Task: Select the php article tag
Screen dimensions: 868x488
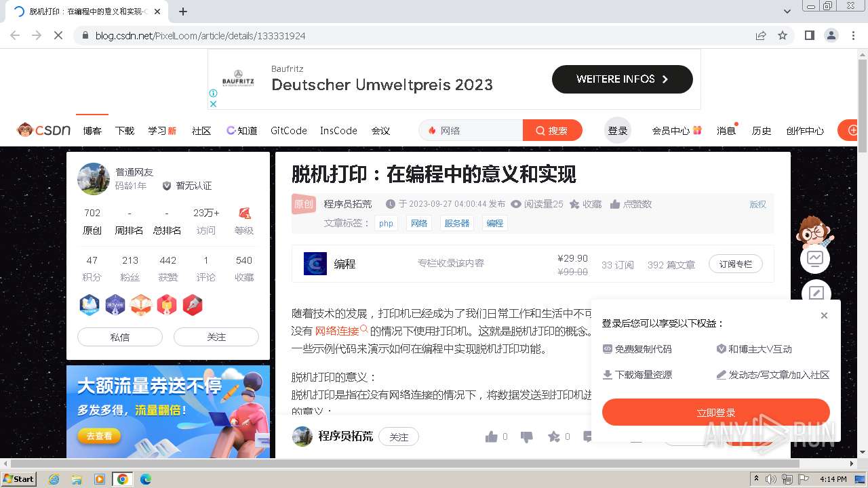Action: [x=386, y=223]
